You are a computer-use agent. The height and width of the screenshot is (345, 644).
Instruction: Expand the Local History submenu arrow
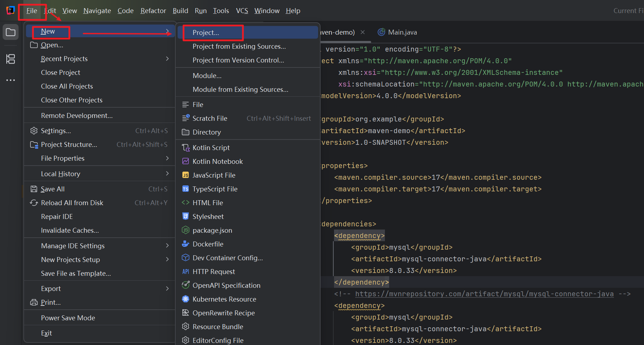(168, 173)
